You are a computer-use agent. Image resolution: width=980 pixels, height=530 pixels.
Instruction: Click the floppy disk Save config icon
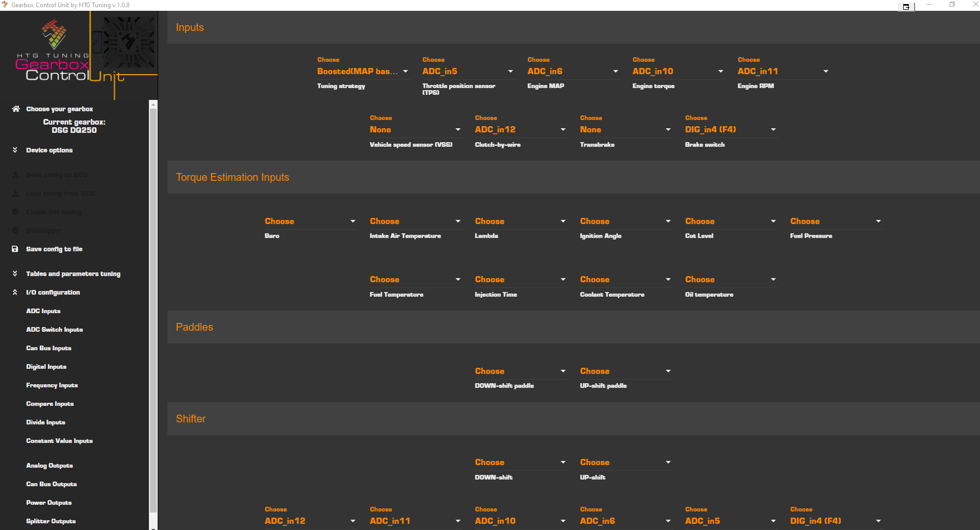[x=15, y=249]
